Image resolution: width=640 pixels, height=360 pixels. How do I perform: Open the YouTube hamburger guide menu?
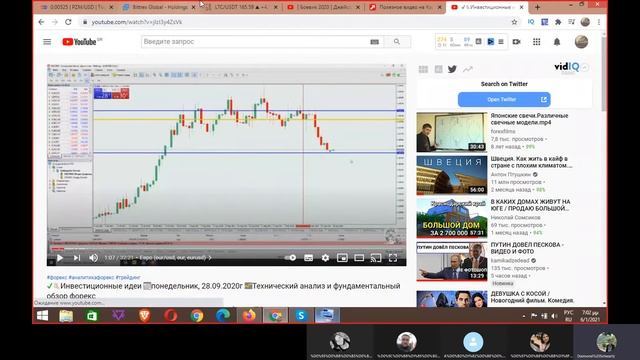[47, 42]
